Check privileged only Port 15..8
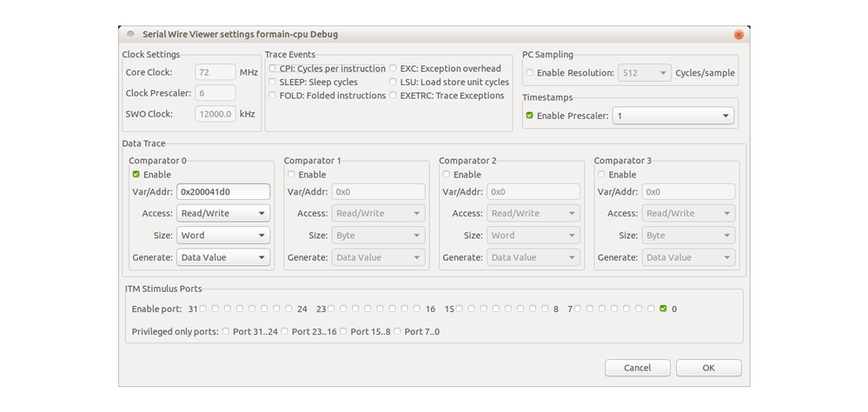The height and width of the screenshot is (412, 868). (x=343, y=331)
